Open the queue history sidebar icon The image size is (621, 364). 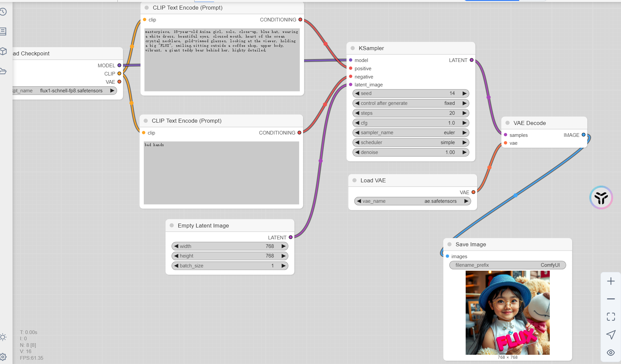(3, 12)
